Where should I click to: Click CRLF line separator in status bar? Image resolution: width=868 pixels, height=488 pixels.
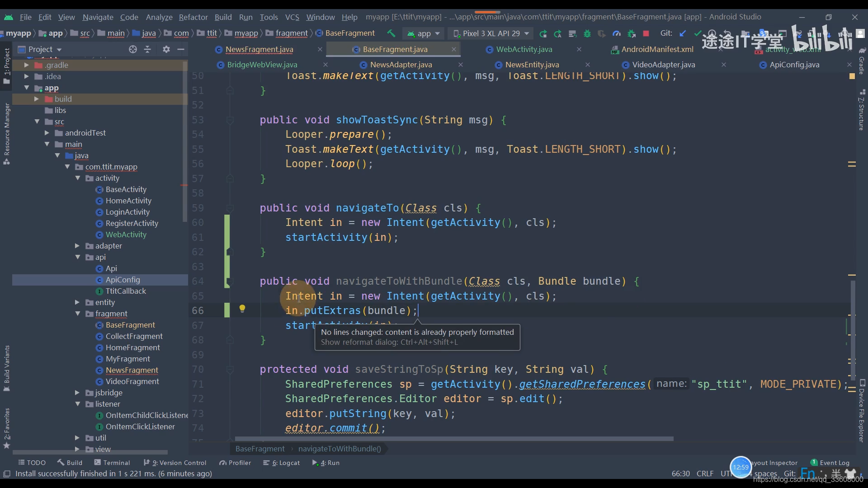705,474
